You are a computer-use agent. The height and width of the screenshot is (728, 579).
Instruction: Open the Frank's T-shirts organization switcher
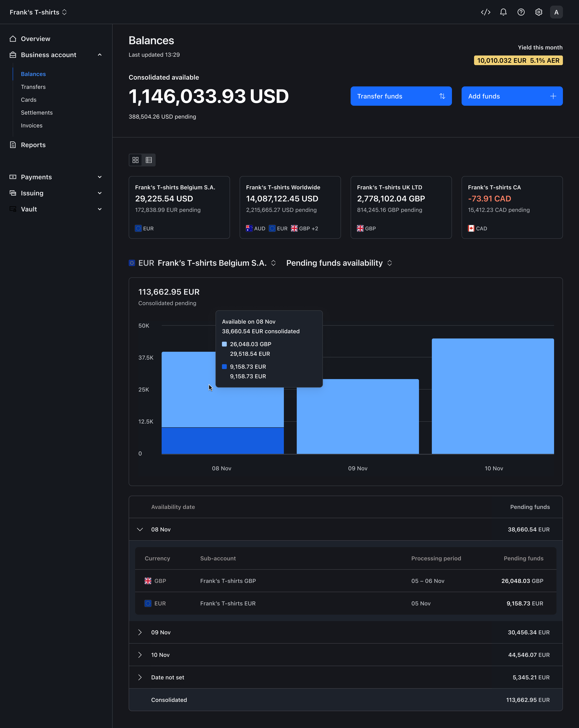[38, 12]
